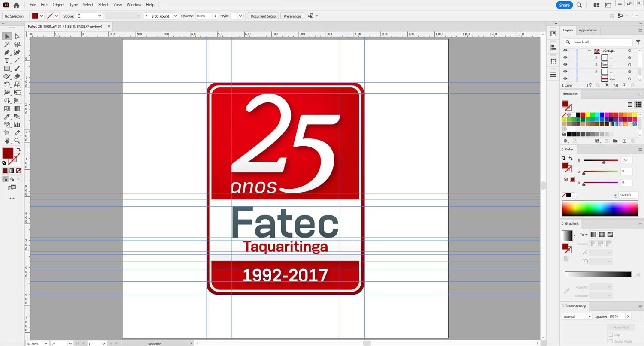Screen dimensions: 644x346
Task: Select the Free Transform tool
Action: pyautogui.click(x=17, y=93)
